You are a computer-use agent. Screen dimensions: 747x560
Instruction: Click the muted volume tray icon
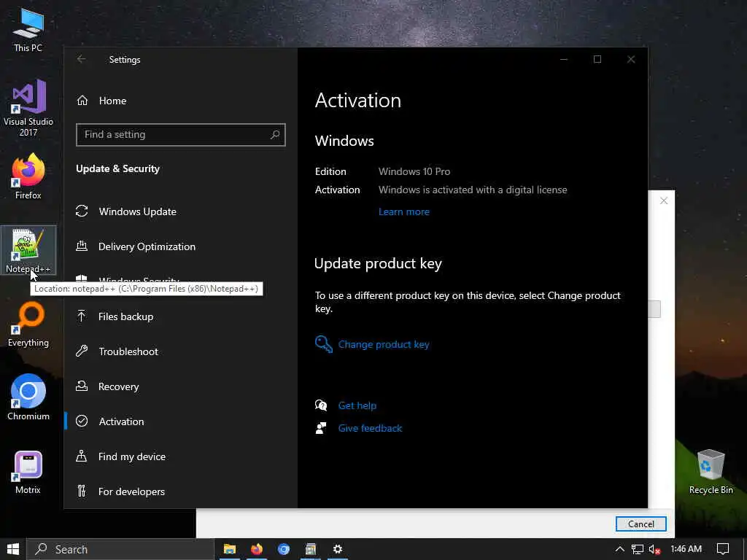pos(655,550)
